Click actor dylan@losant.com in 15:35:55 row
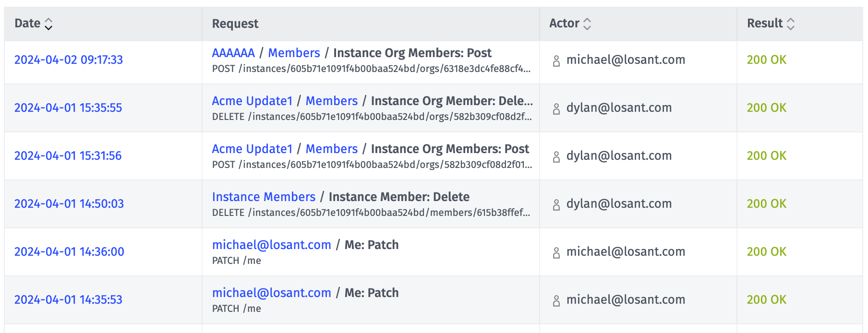Image resolution: width=868 pixels, height=333 pixels. pos(619,107)
